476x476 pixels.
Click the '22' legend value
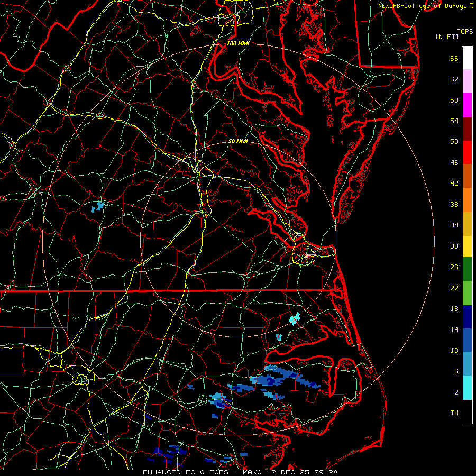tap(454, 288)
